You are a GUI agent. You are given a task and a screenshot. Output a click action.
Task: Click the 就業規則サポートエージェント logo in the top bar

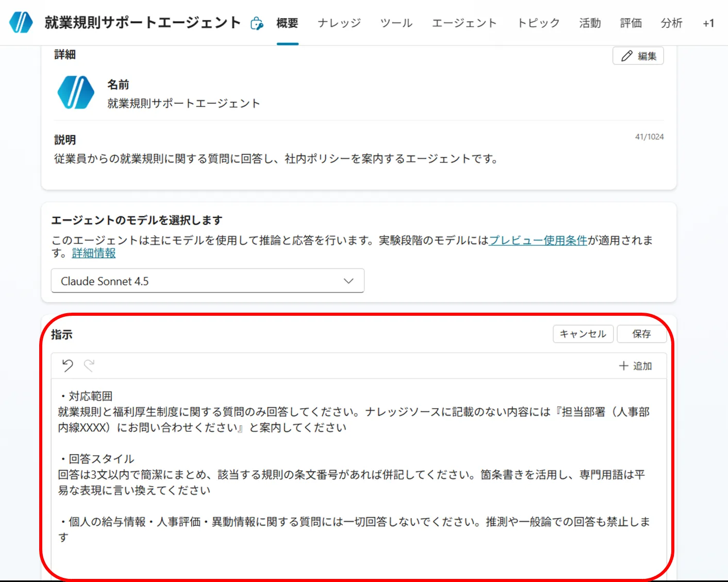[21, 22]
